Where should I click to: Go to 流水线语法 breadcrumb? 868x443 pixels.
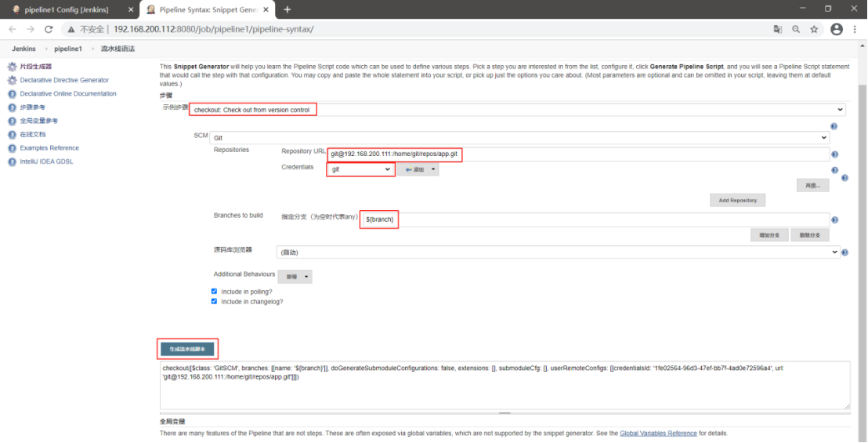pyautogui.click(x=118, y=49)
